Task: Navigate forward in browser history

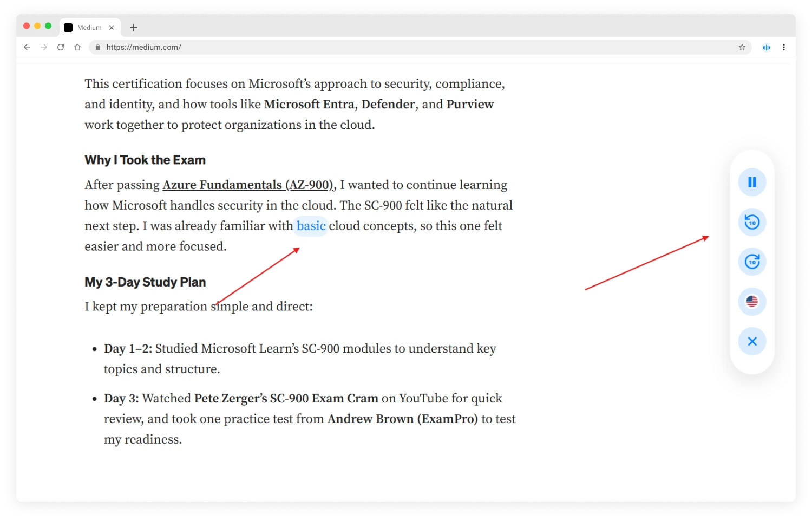Action: point(44,47)
